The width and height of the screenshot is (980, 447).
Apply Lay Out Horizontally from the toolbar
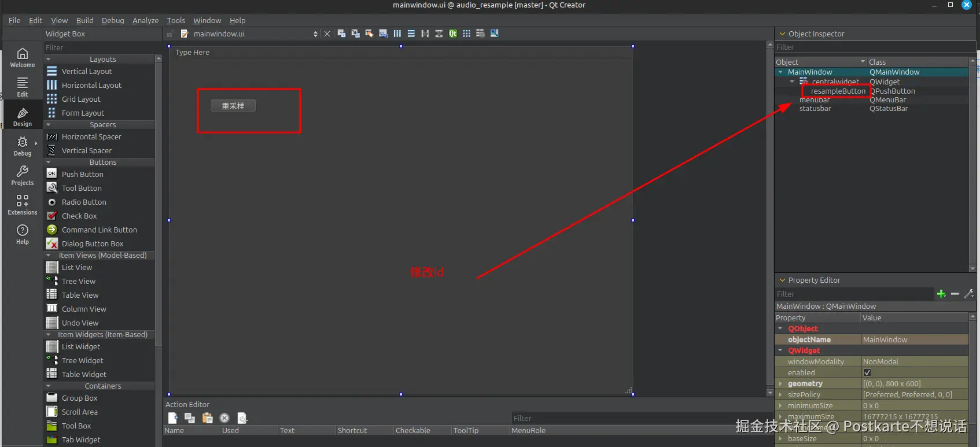[397, 34]
